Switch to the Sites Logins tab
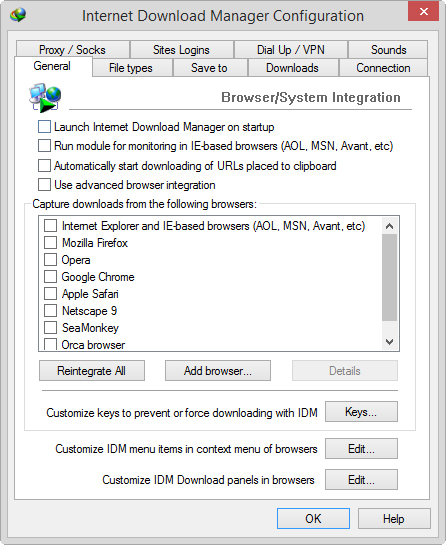The width and height of the screenshot is (446, 545). pyautogui.click(x=181, y=50)
